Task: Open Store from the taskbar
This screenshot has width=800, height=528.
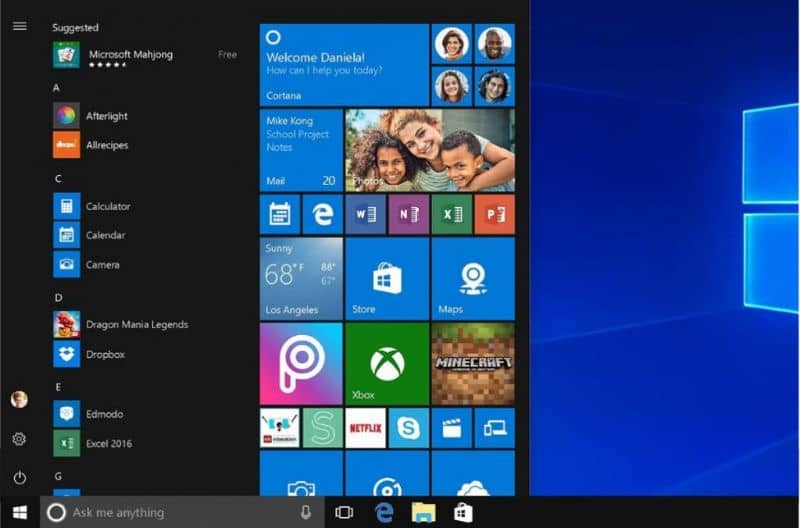Action: click(x=463, y=512)
